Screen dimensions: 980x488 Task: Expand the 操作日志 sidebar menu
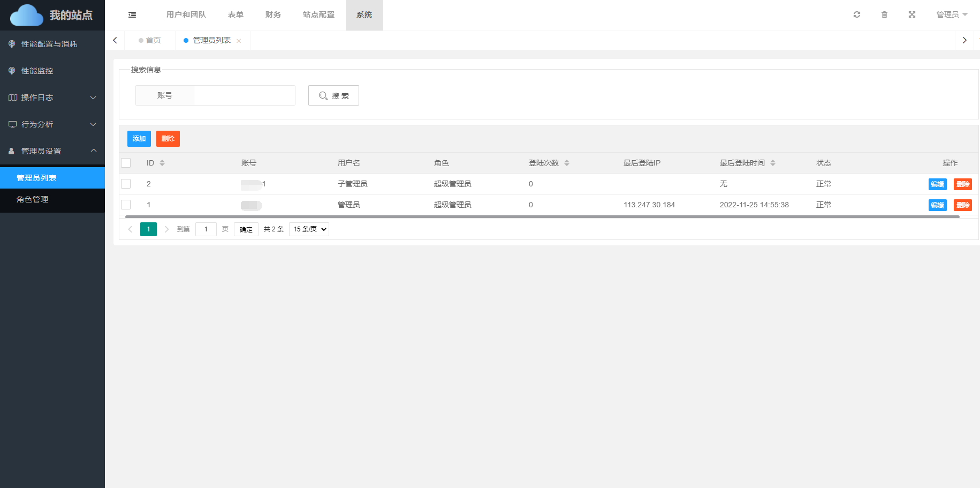pos(52,97)
